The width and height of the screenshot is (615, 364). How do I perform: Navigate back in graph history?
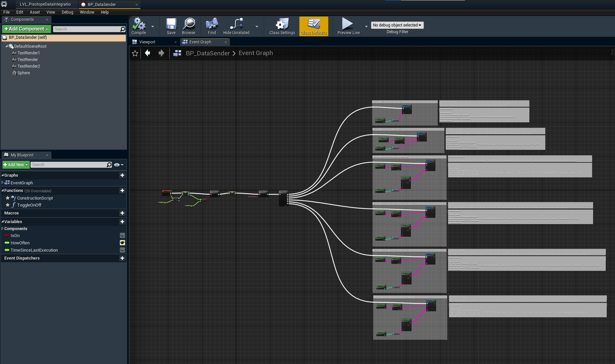148,53
